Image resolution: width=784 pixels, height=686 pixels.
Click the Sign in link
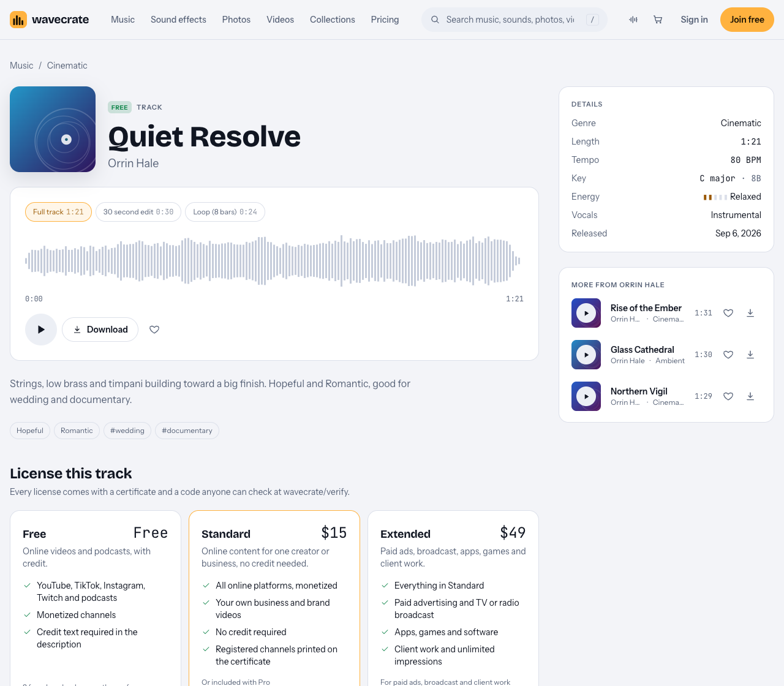(x=694, y=20)
